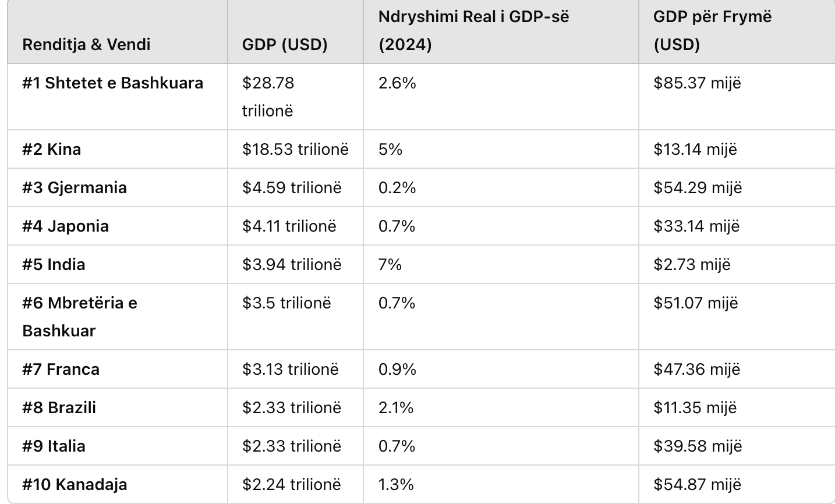Select the "$85.37 mijë" per capita value
The height and width of the screenshot is (504, 835).
pos(697,83)
